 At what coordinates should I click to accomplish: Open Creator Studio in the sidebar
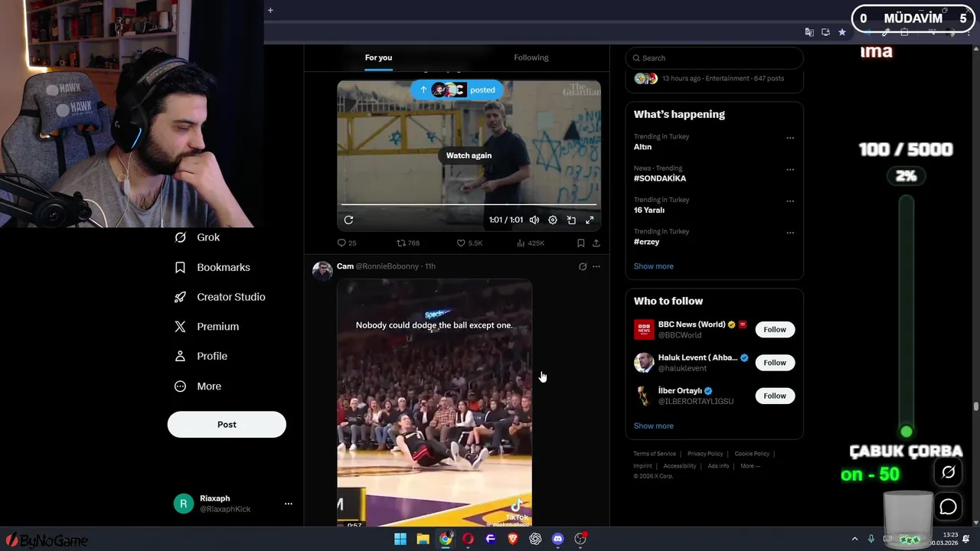220,297
